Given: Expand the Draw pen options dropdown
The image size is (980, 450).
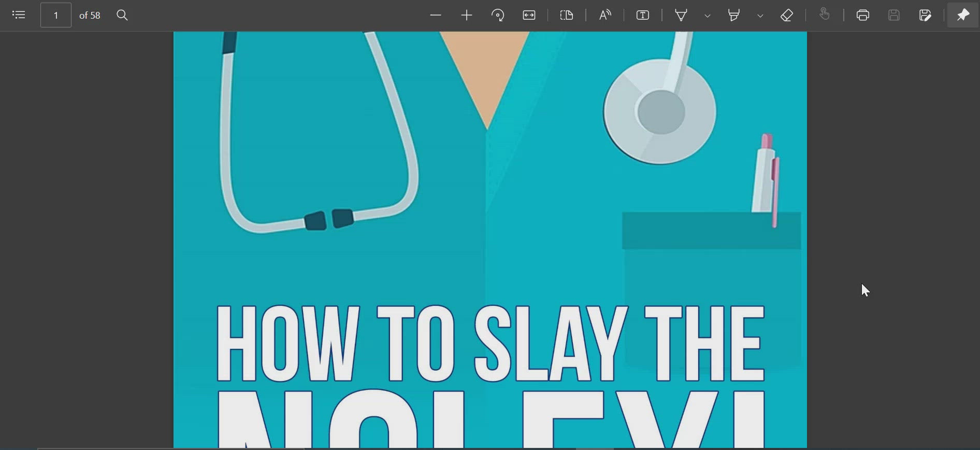Looking at the screenshot, I should [708, 16].
